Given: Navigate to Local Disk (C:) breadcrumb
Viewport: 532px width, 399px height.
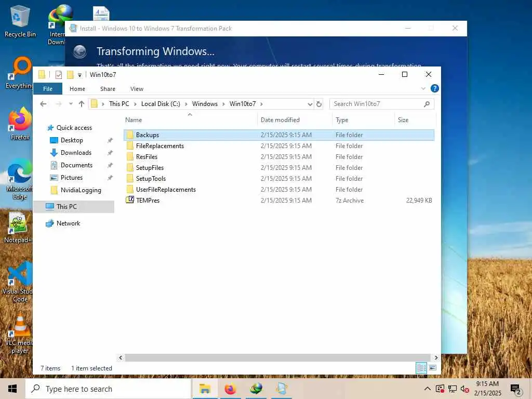Looking at the screenshot, I should [x=161, y=104].
